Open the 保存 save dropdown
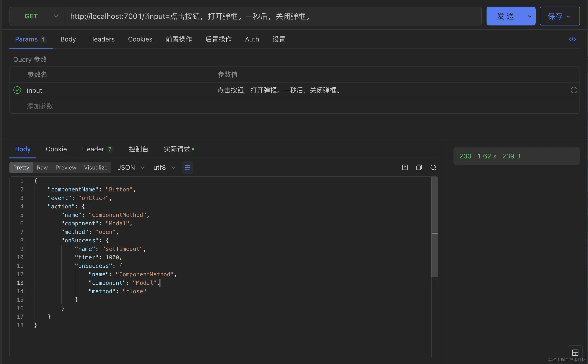588x364 pixels. pos(559,16)
